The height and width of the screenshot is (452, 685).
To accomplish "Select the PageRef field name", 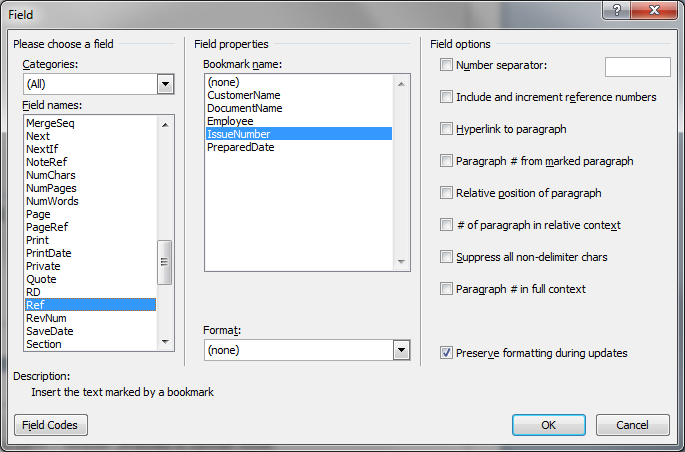I will [90, 227].
